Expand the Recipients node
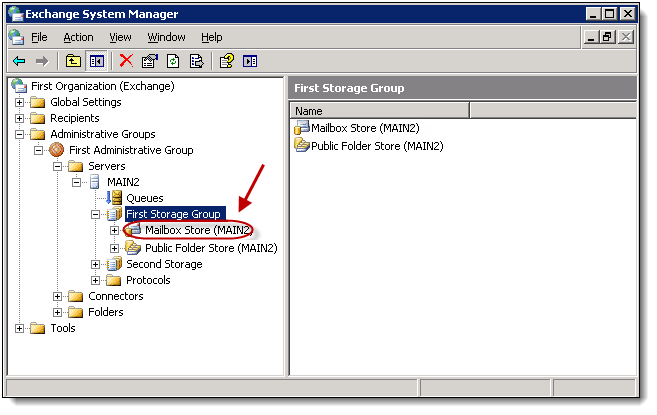 pyautogui.click(x=19, y=118)
